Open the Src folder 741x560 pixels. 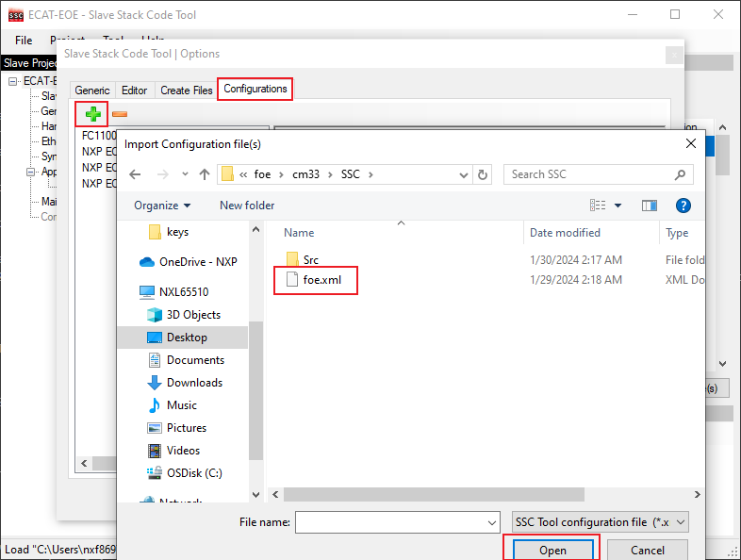(x=310, y=259)
